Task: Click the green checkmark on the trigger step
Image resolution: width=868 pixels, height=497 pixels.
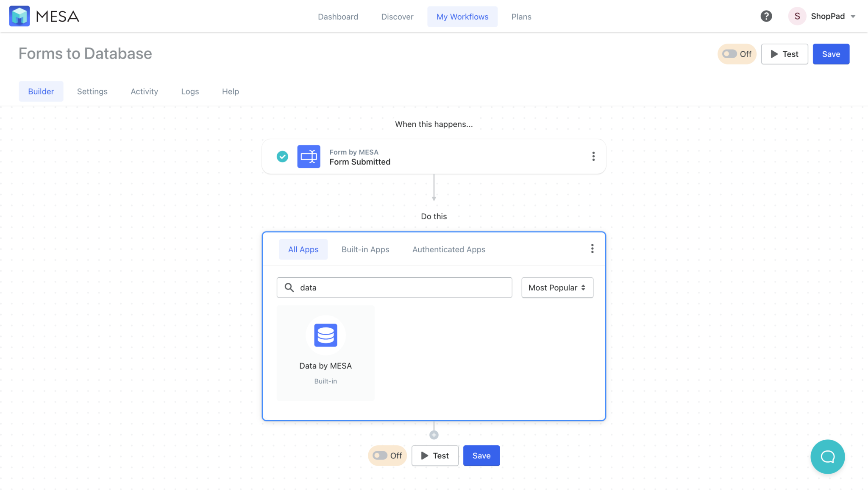Action: (282, 156)
